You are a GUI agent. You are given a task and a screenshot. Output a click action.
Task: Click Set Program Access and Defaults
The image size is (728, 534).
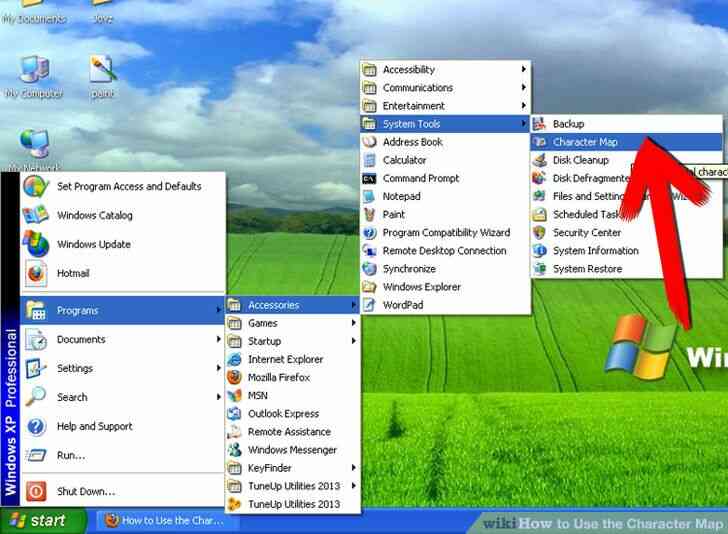pyautogui.click(x=123, y=186)
